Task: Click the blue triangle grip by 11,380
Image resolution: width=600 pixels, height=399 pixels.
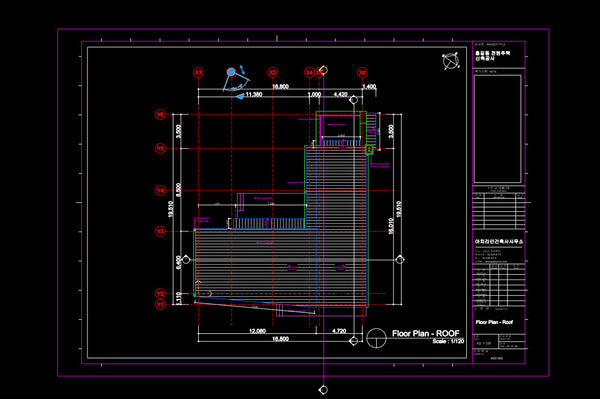Action: point(240,96)
